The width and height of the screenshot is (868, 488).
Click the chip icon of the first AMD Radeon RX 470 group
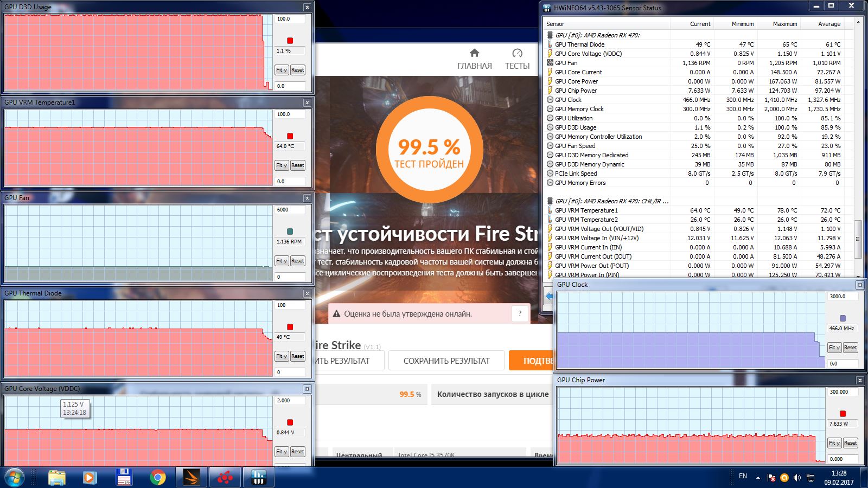point(550,35)
